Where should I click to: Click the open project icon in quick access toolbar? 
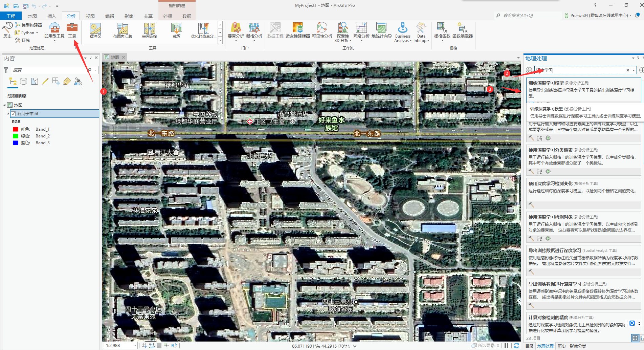click(16, 6)
